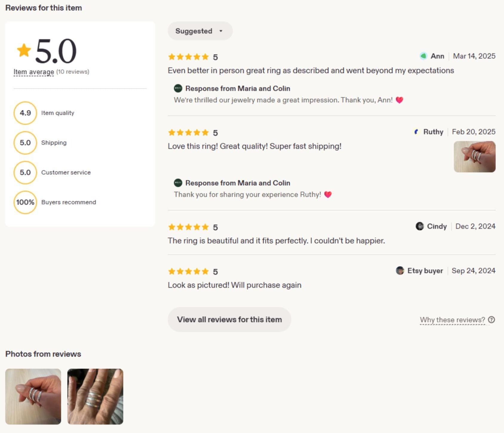Viewport: 504px width, 433px height.
Task: Click the large gold star beside 5.0
Action: pyautogui.click(x=24, y=50)
